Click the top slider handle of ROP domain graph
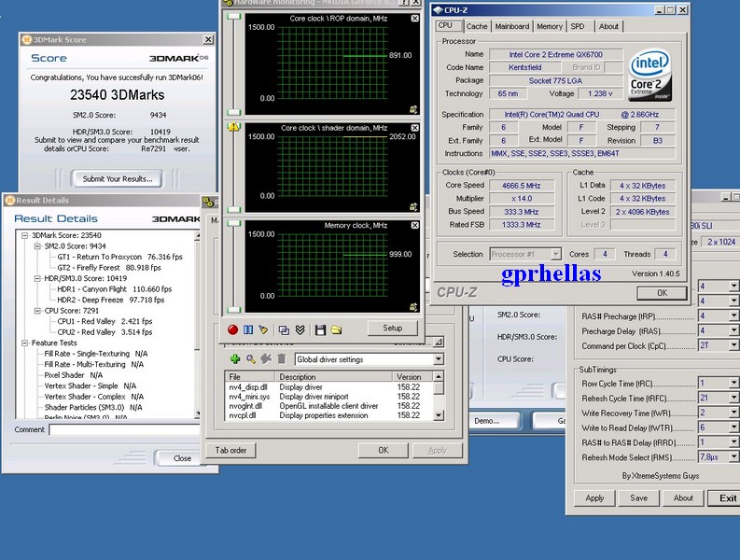 (x=233, y=17)
